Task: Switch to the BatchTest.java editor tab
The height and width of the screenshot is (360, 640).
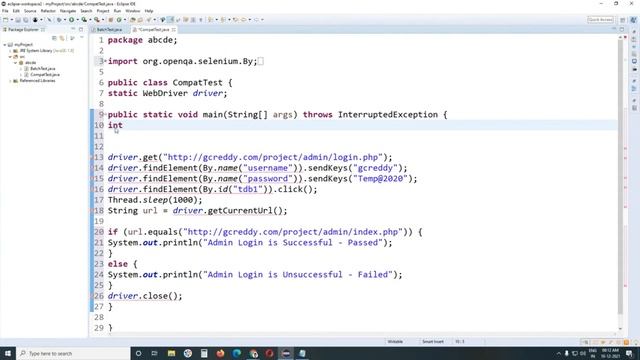Action: [109, 30]
